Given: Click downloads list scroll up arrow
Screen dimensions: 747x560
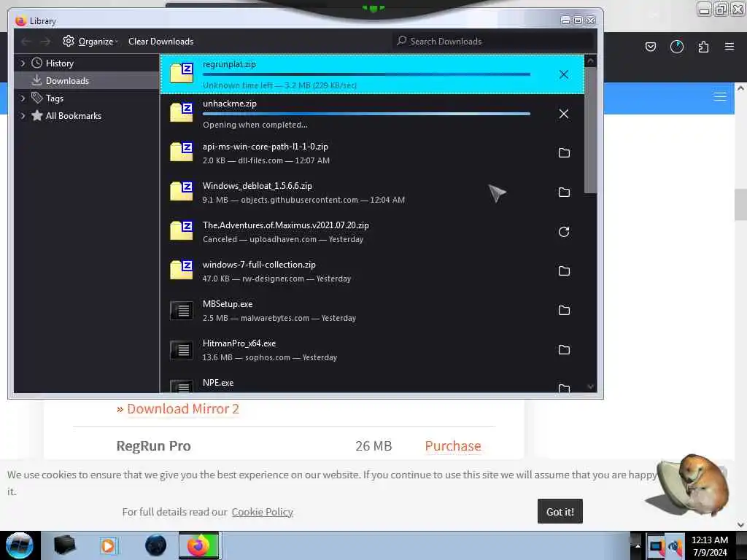Looking at the screenshot, I should coord(590,61).
